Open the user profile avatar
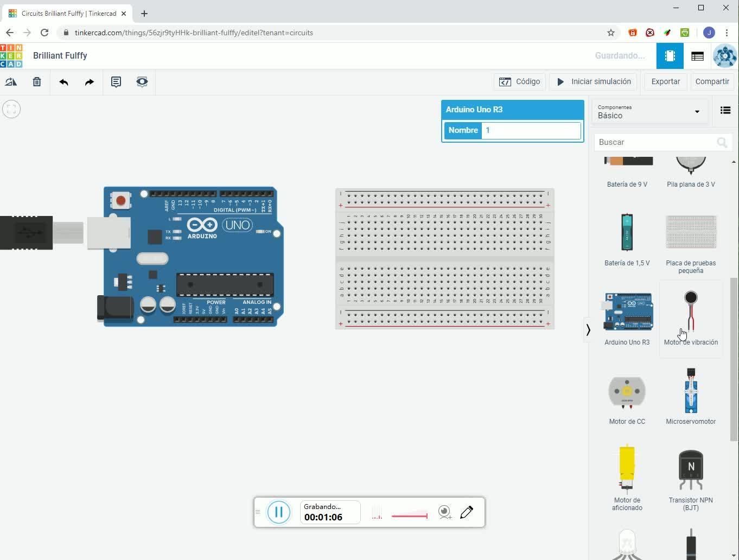Viewport: 739px width, 560px height. click(x=725, y=56)
